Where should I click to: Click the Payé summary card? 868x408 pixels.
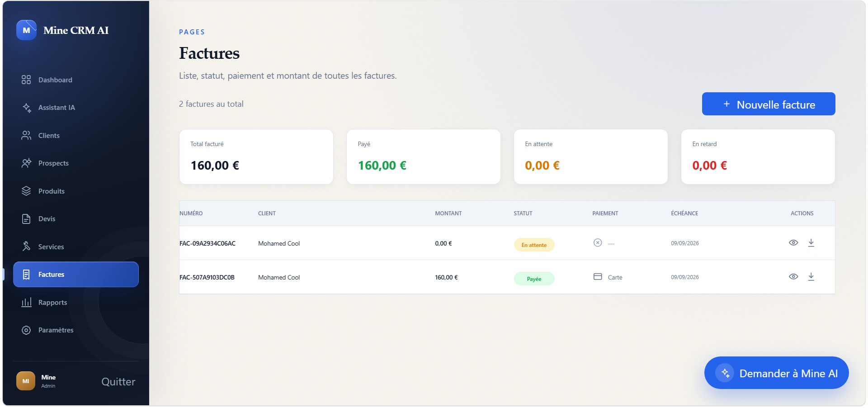click(x=424, y=157)
